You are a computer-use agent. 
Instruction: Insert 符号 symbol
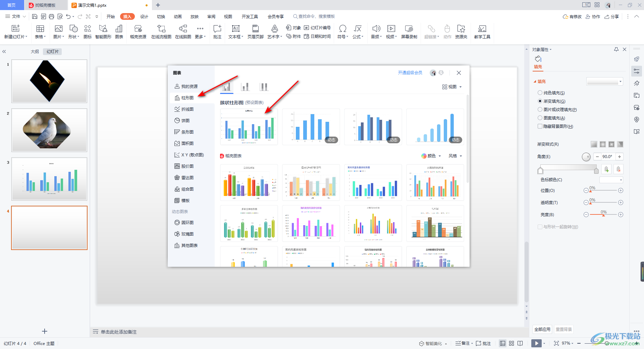tap(343, 32)
